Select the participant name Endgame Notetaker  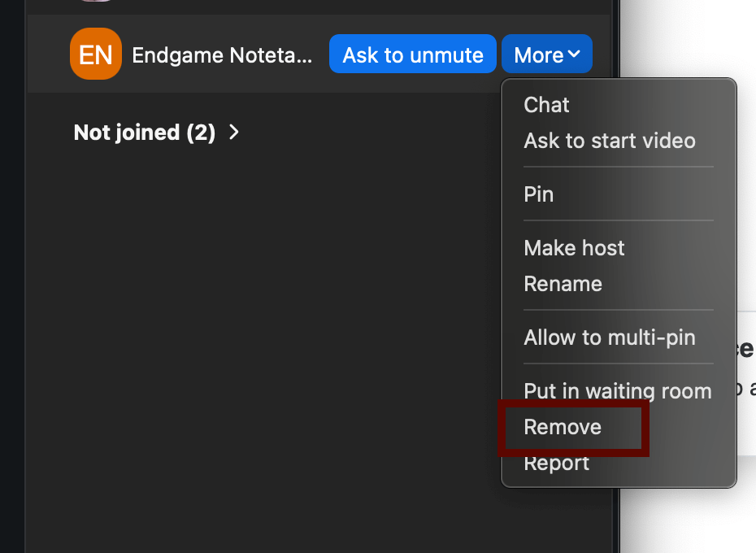[220, 54]
